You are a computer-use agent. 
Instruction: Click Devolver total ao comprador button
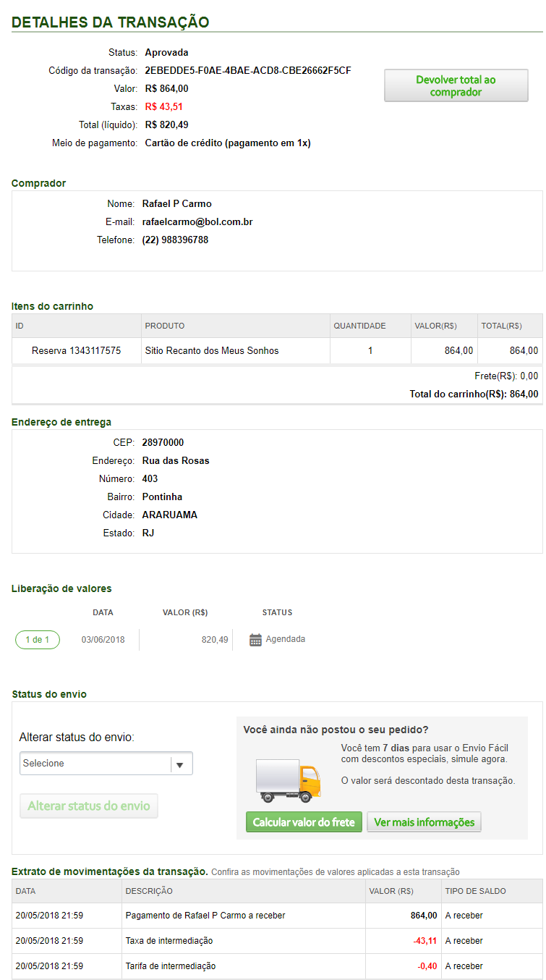[x=456, y=86]
